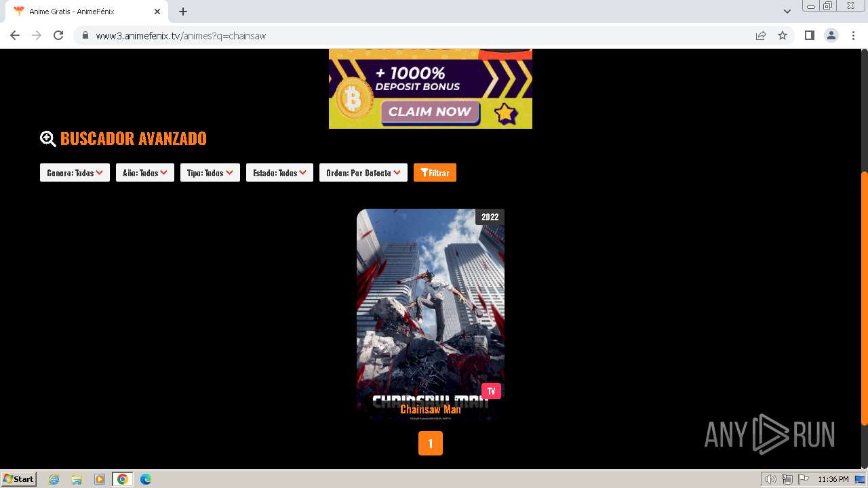Open the Windows Start menu
Viewport: 868px width, 488px height.
tap(19, 479)
